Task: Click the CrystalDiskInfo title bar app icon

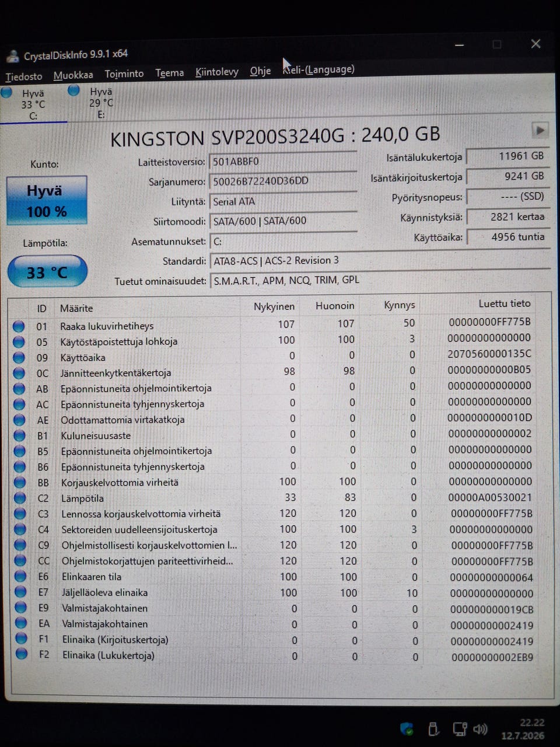Action: (12, 57)
